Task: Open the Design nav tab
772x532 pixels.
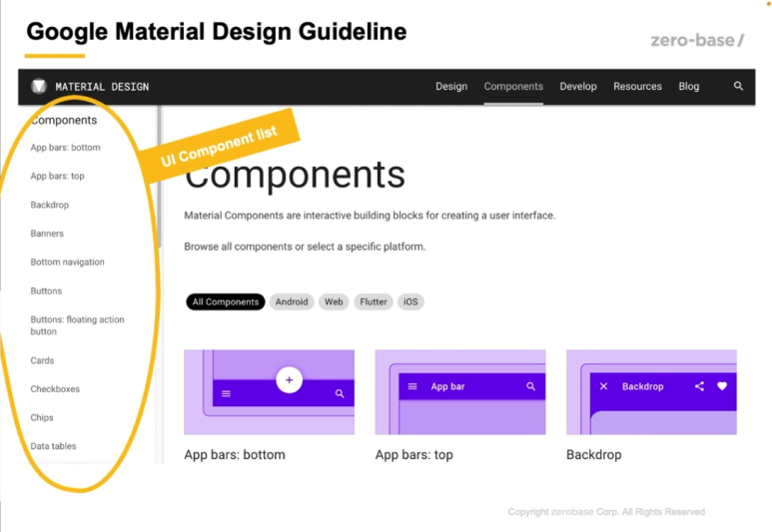Action: [451, 87]
